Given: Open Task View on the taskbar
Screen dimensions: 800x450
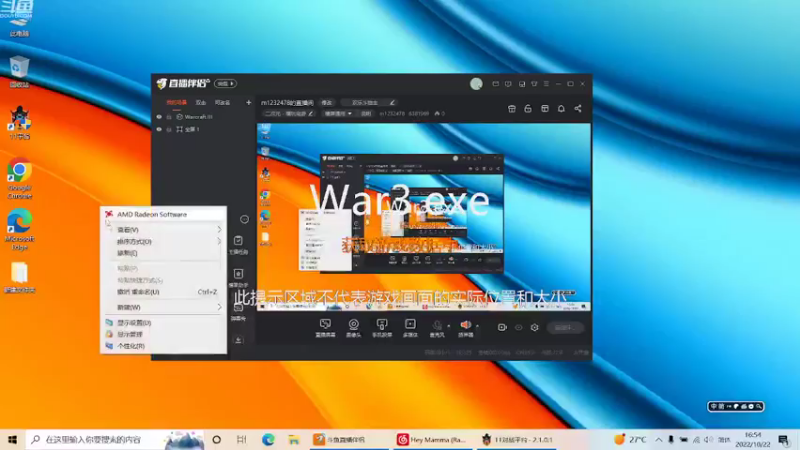Looking at the screenshot, I should (241, 440).
